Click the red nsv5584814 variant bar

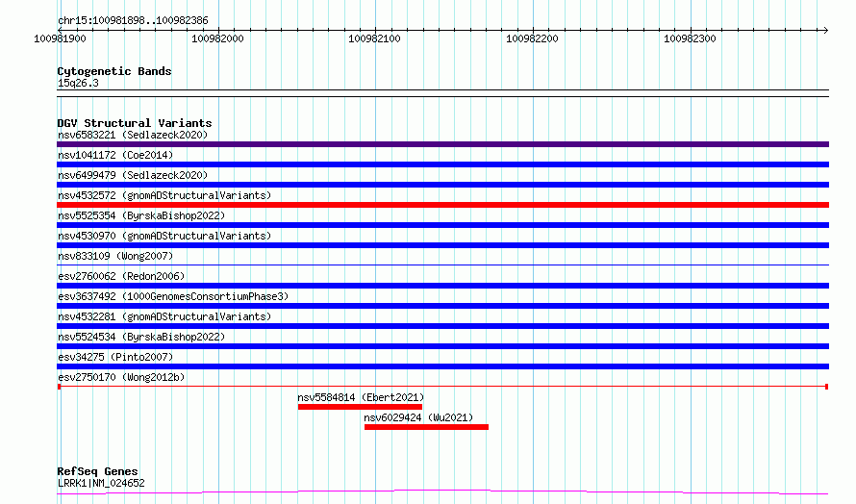pyautogui.click(x=361, y=407)
